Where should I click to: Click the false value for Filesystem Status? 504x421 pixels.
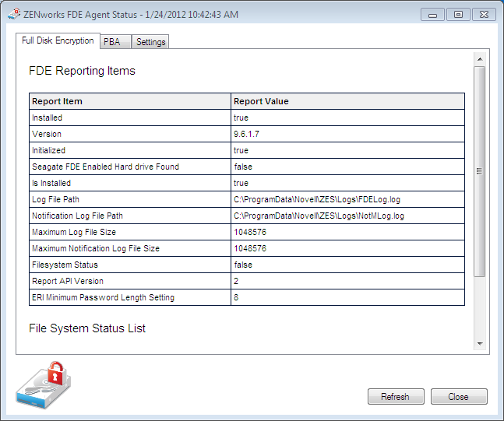243,265
